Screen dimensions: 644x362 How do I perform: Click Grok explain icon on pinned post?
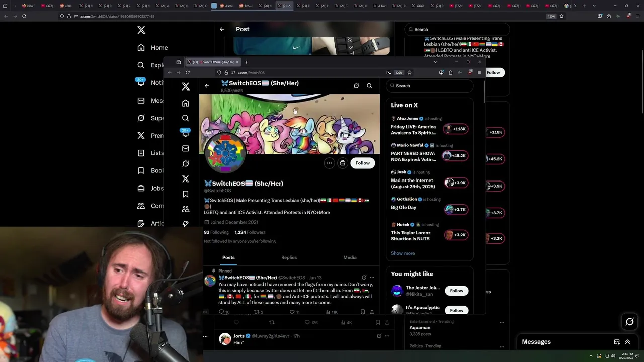click(x=364, y=278)
